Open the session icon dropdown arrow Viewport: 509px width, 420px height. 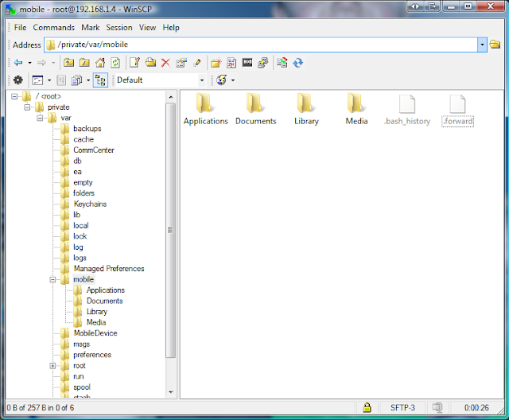[233, 80]
